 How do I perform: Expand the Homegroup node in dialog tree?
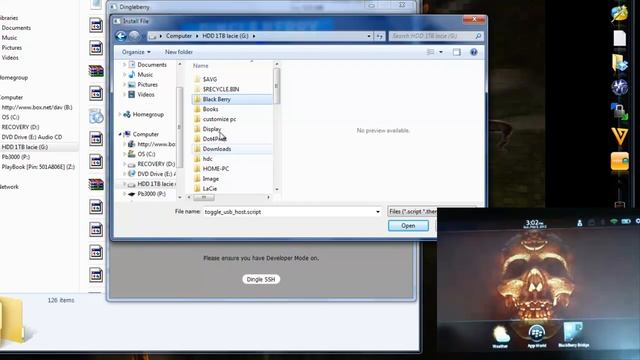120,115
